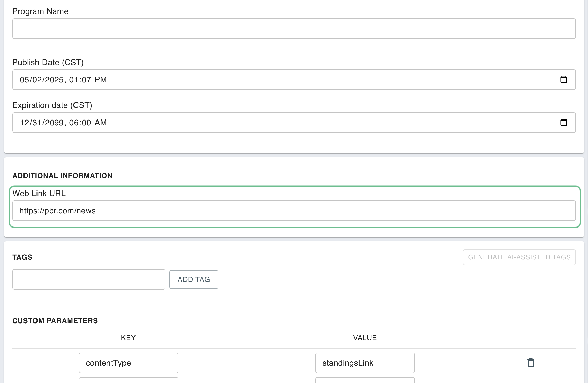The height and width of the screenshot is (383, 588).
Task: Select the minutes 07 in Publish Date
Action: 86,80
